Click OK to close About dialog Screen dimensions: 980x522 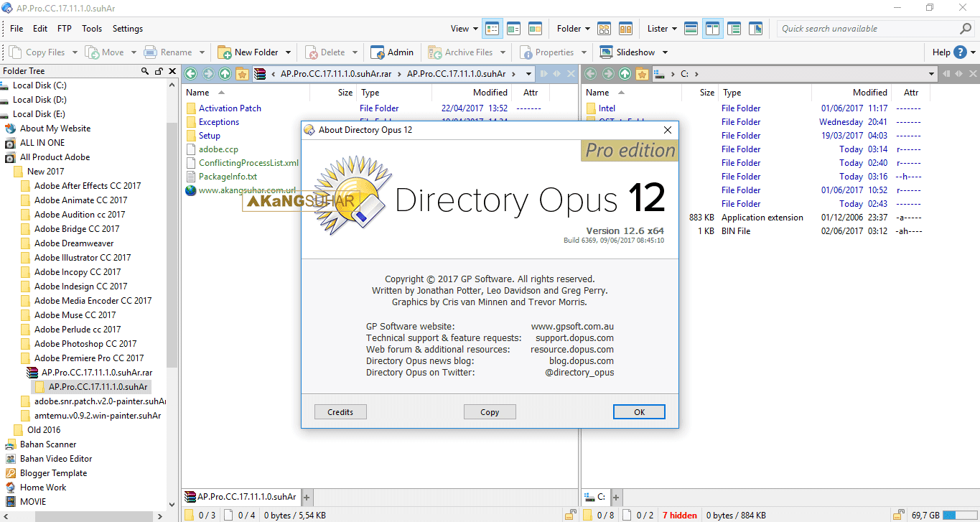[639, 412]
